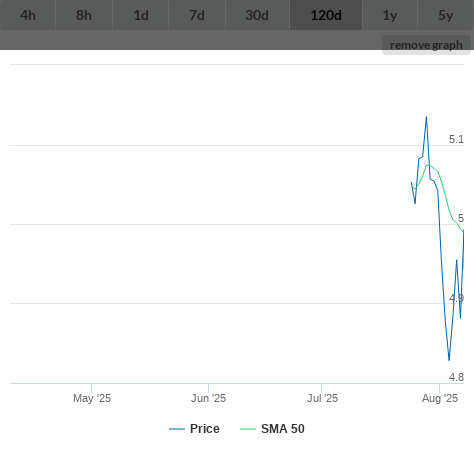Show the 1y price history
Screen dimensions: 474x455
pyautogui.click(x=390, y=15)
